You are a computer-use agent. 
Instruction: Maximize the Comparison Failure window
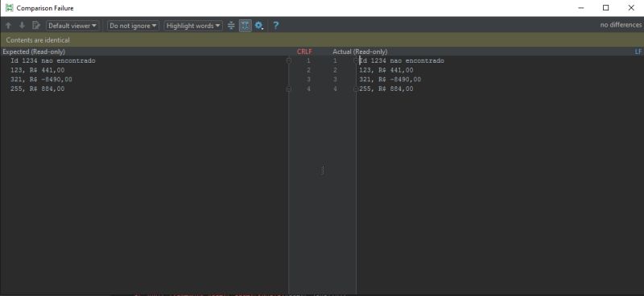click(606, 8)
